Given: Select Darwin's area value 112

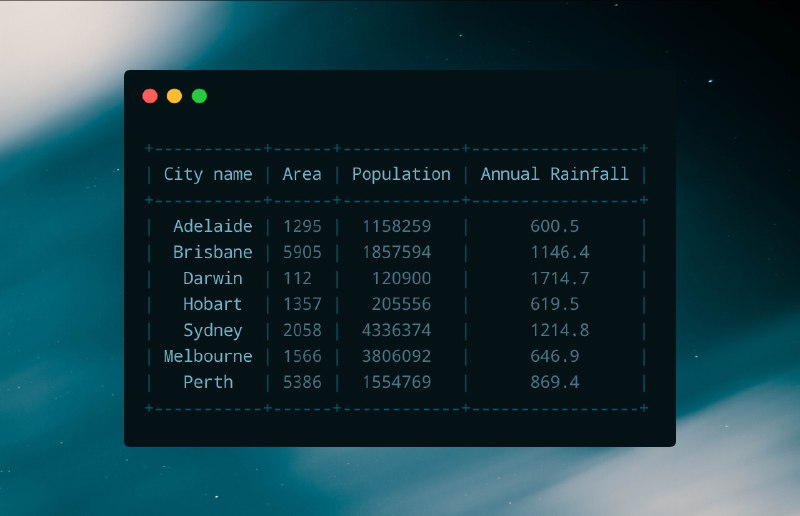Looking at the screenshot, I should click(297, 278).
